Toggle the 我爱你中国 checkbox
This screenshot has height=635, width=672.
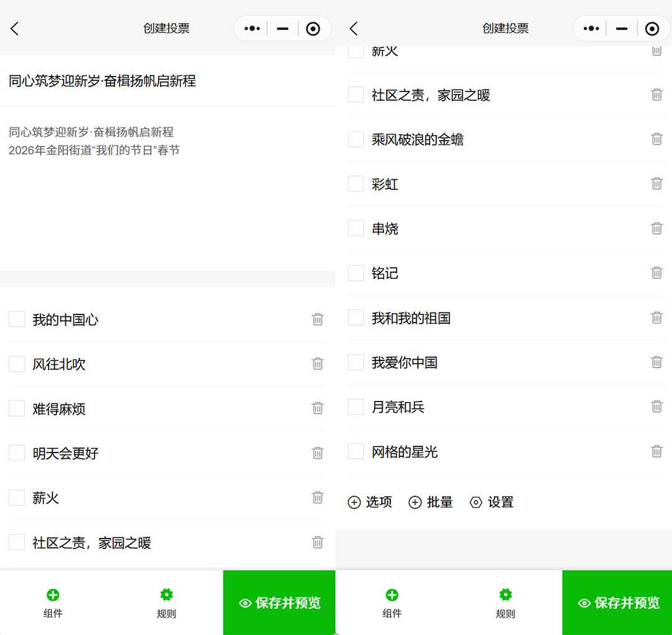click(x=356, y=362)
